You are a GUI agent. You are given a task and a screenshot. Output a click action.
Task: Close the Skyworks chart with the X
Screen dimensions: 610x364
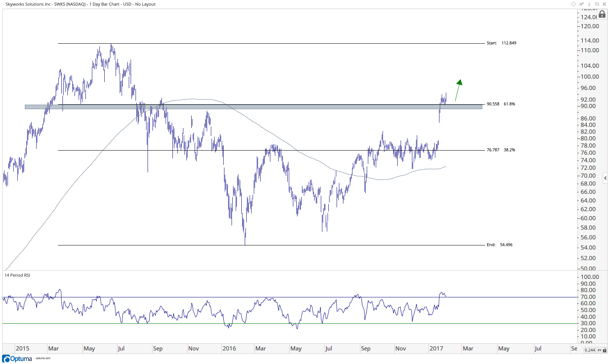pyautogui.click(x=604, y=4)
